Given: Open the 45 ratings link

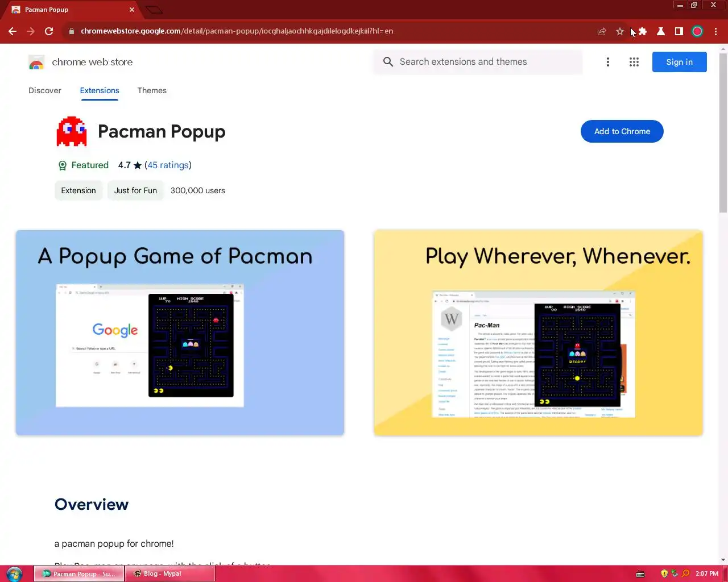Looking at the screenshot, I should (168, 165).
